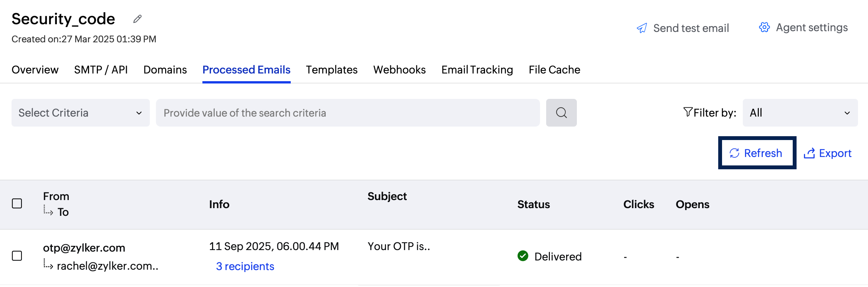
Task: Open the Select Criteria dropdown
Action: tap(81, 113)
